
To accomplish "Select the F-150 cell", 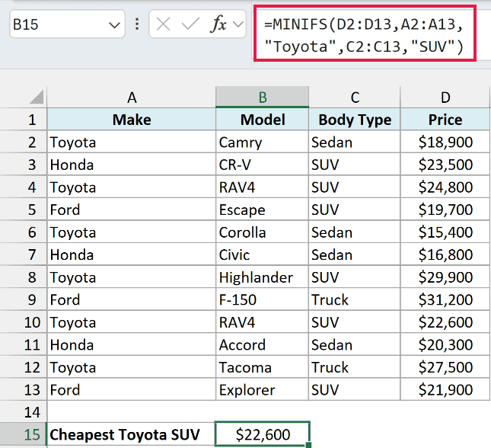I will 263,299.
